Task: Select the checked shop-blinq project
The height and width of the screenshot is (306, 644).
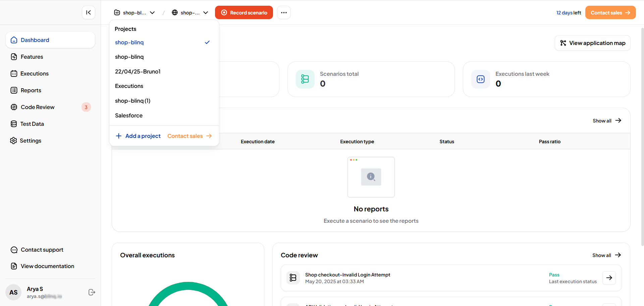Action: (x=129, y=42)
